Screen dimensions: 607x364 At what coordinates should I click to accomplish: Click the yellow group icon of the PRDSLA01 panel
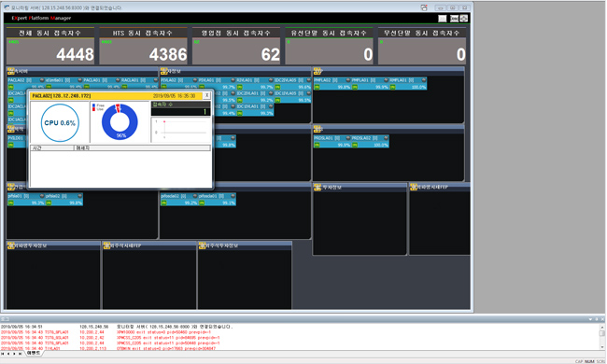point(318,129)
